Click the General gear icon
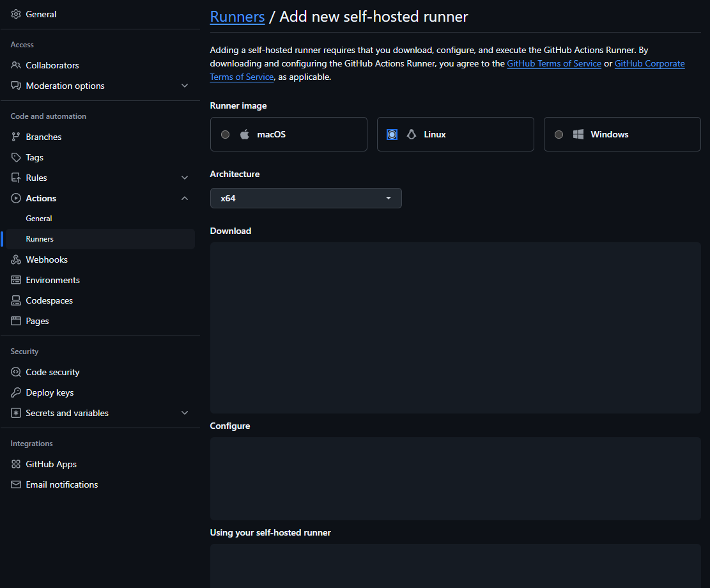Viewport: 710px width, 588px height. (x=16, y=14)
